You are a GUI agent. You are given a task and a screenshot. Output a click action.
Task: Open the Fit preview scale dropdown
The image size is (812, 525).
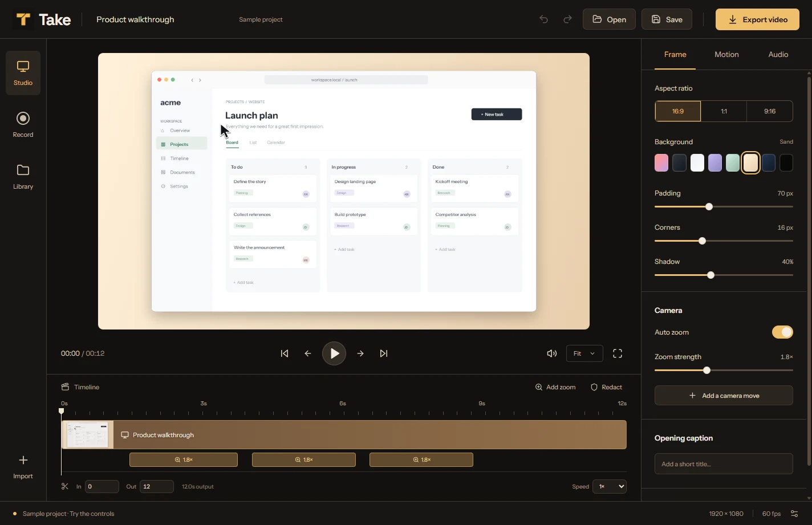point(584,353)
